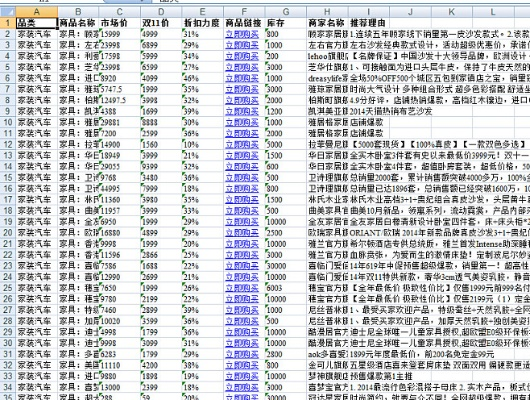Open the 立即购买 link in row 25

(x=242, y=288)
